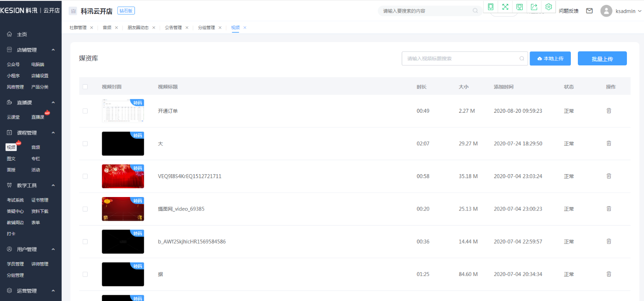Click the search magnifier in video title field
The width and height of the screenshot is (644, 301).
pos(522,58)
